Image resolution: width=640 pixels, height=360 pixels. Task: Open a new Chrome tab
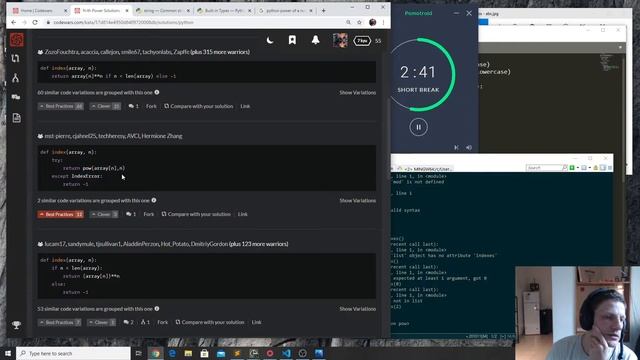coord(323,10)
